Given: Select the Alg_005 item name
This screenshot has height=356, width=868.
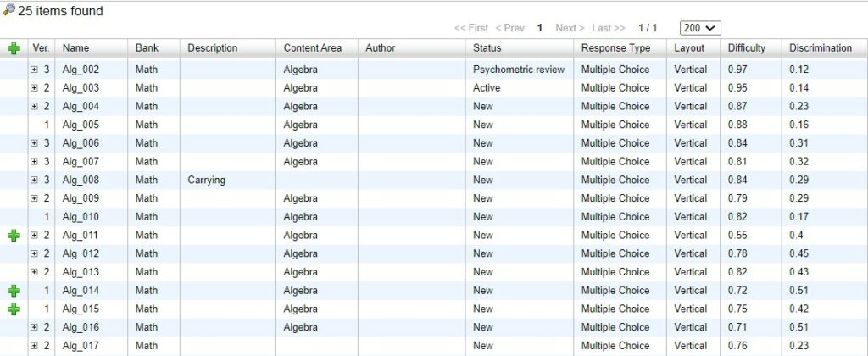Looking at the screenshot, I should pos(81,125).
